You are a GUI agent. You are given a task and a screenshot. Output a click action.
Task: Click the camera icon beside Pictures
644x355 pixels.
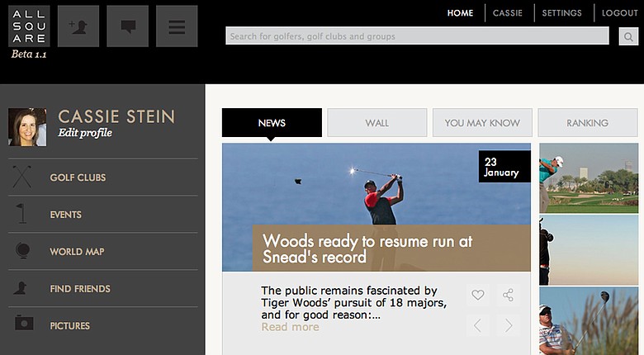[x=24, y=323]
